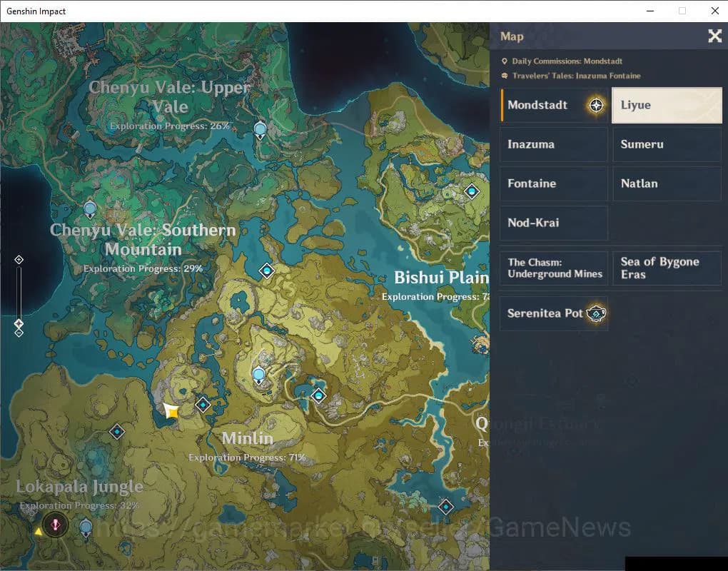Select the diamond domain marker in Bishui Plain
728x571 pixels.
click(471, 191)
